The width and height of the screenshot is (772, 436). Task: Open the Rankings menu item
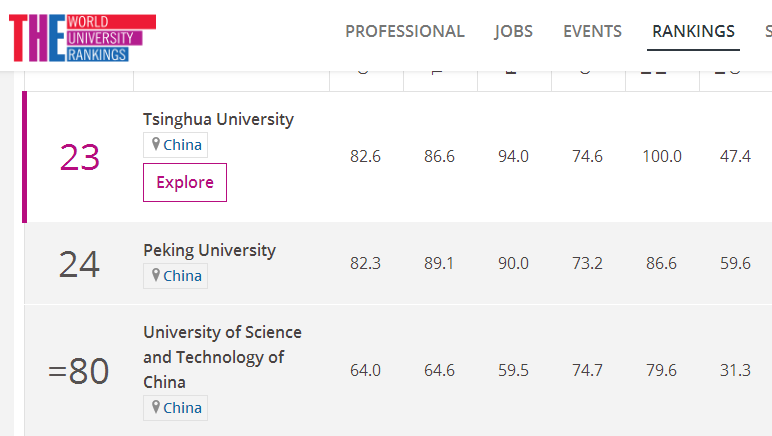tap(693, 31)
